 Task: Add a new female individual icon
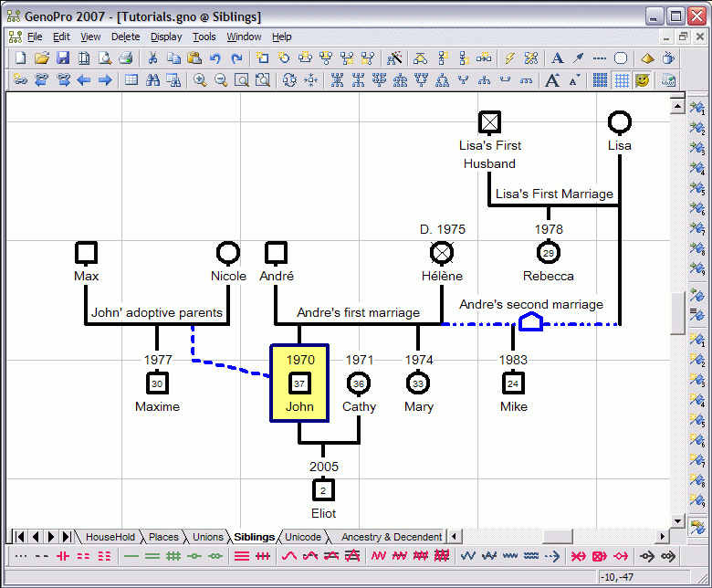284,58
